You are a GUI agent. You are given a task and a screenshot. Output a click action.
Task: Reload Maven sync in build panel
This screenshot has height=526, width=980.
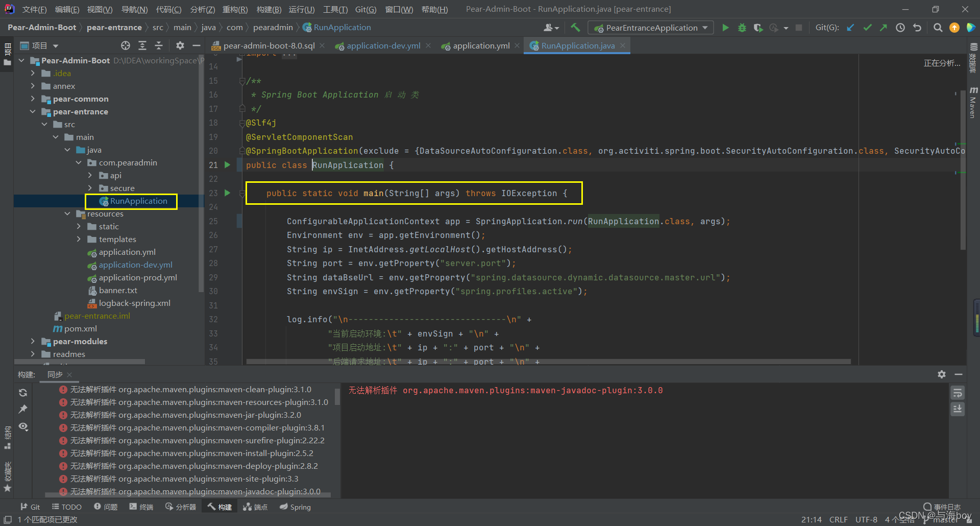click(23, 393)
